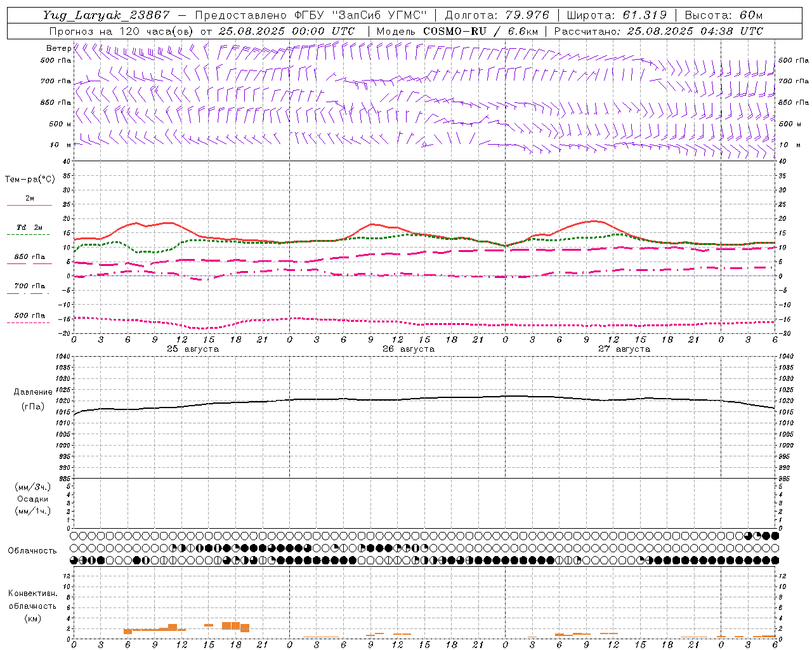The width and height of the screenshot is (812, 650).
Task: Click the 2м temperature legend entry
Action: point(30,198)
